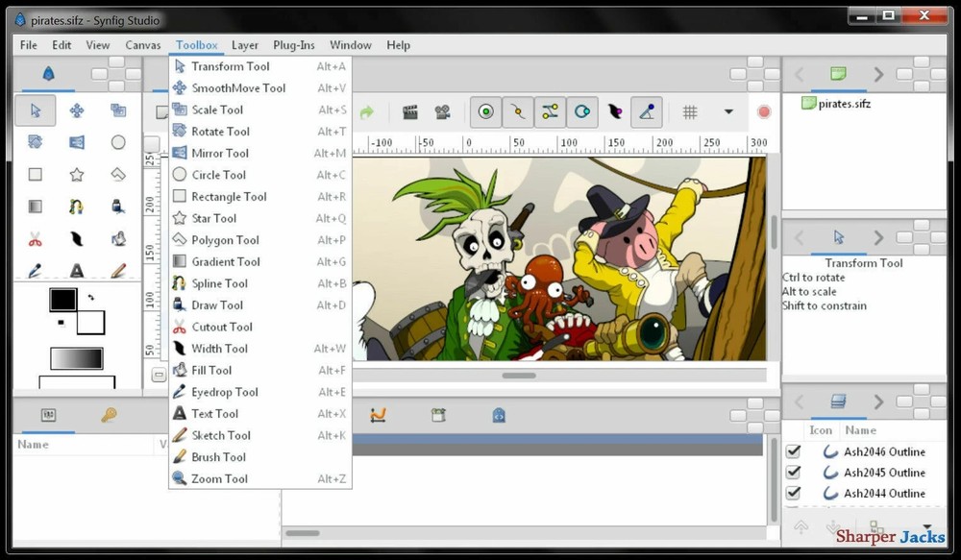Go to previous tab in canvas browser panel
961x560 pixels.
(799, 74)
